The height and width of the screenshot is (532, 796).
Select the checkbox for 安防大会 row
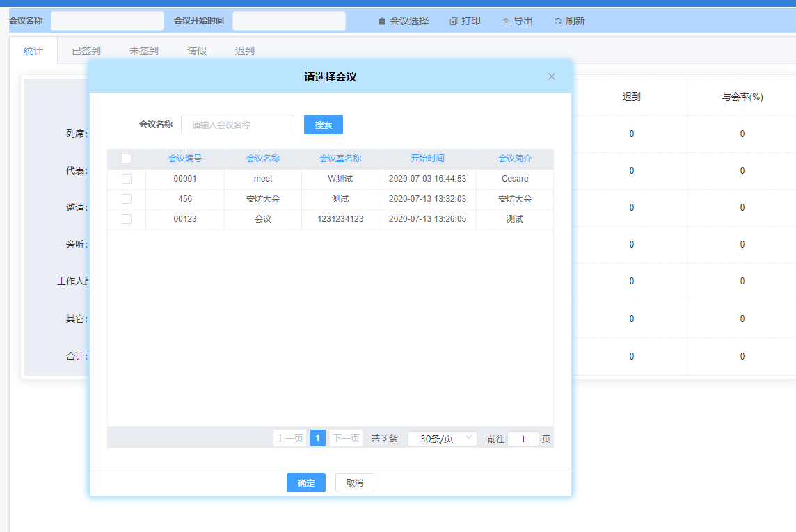point(127,199)
